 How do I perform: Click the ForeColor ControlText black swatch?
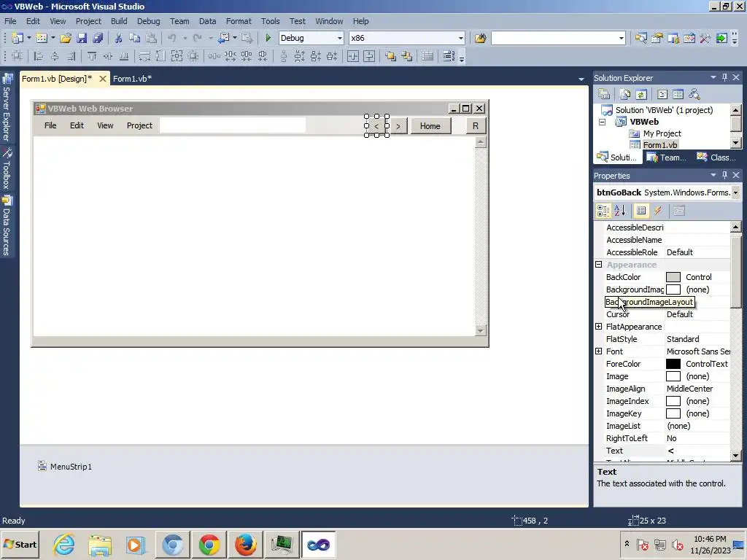point(673,364)
